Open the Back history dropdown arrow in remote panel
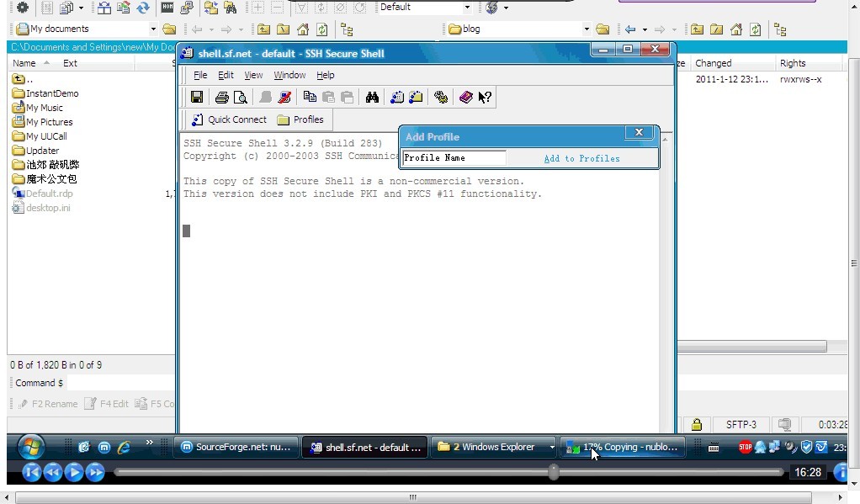The image size is (860, 504). pyautogui.click(x=645, y=29)
